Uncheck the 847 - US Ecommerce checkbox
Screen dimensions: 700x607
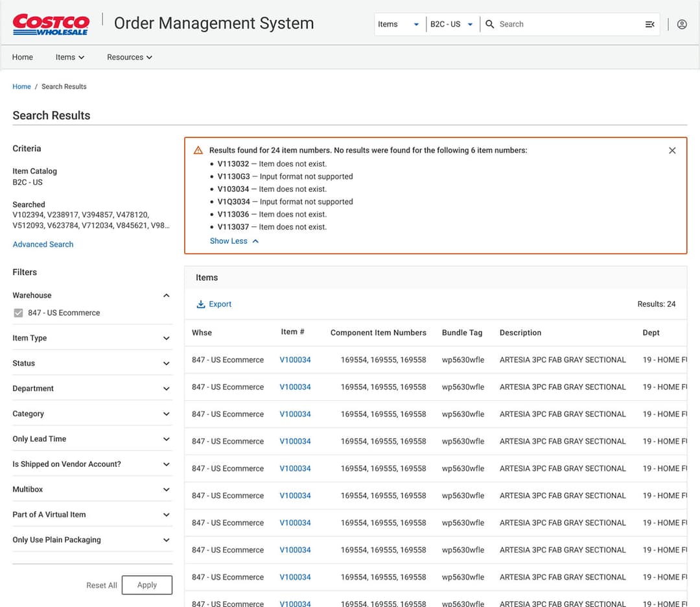18,313
